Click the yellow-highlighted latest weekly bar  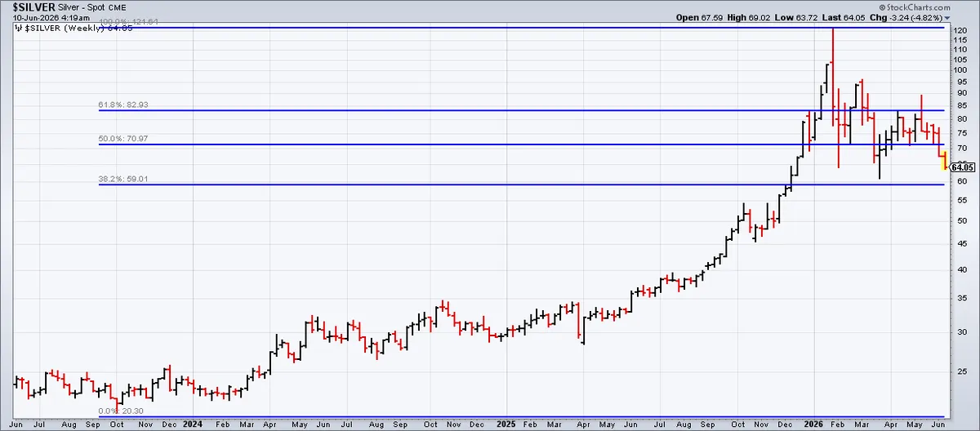pyautogui.click(x=946, y=161)
